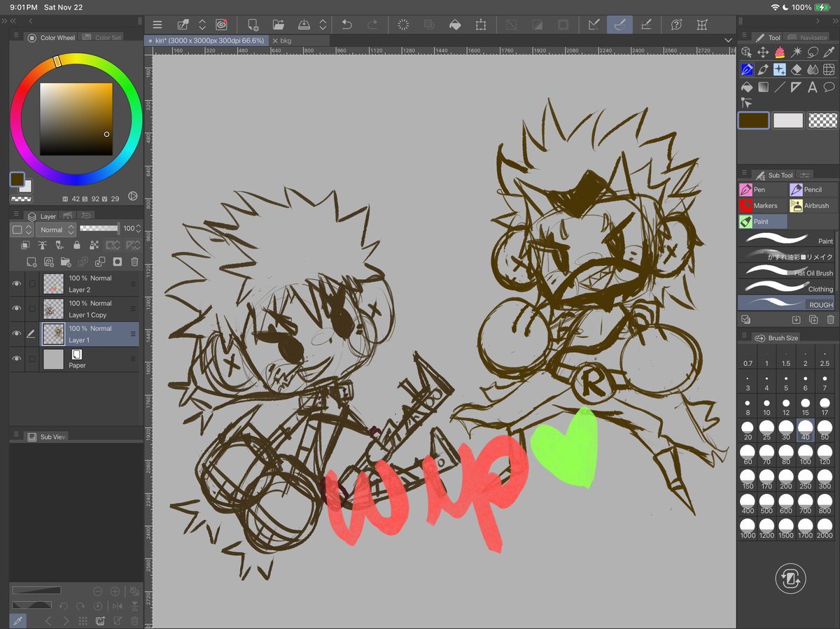Select the Auto select magic wand tool
840x629 pixels.
tap(797, 52)
